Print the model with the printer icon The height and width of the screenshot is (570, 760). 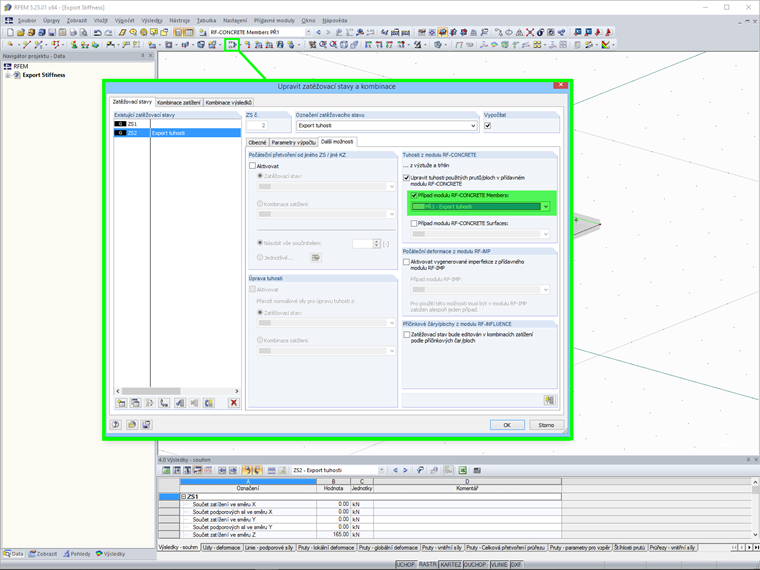coord(73,32)
